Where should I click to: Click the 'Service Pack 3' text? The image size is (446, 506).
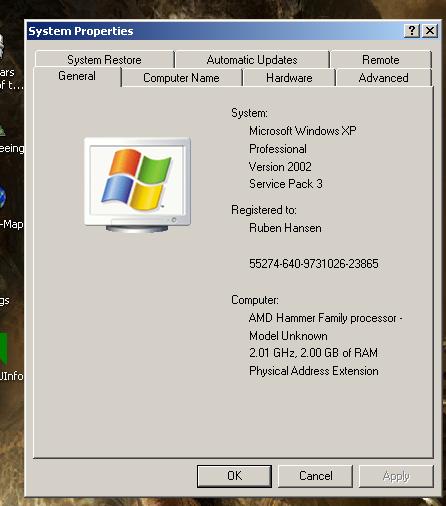[286, 184]
